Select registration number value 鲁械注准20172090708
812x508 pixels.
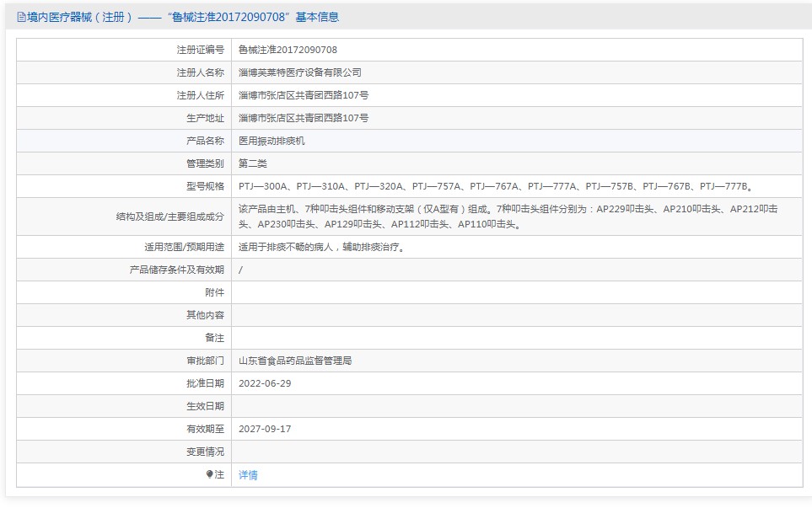[x=288, y=50]
